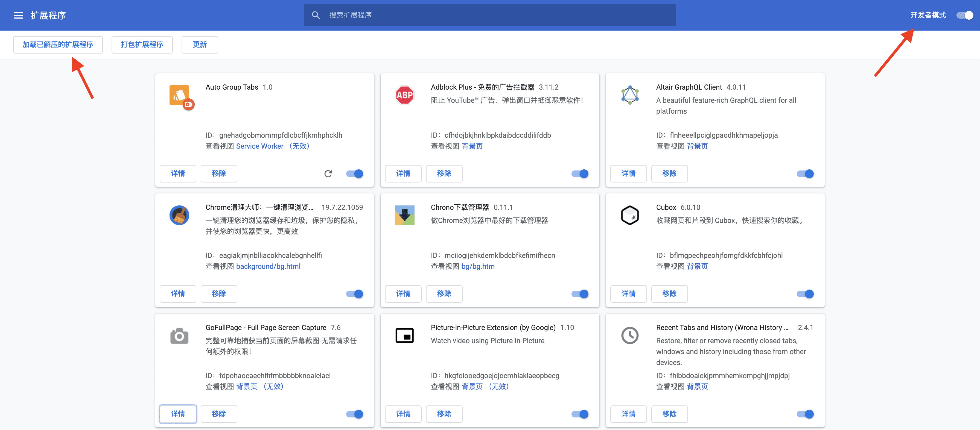Open Service Worker (无效) view link
Image resolution: width=980 pixels, height=430 pixels.
[x=273, y=146]
